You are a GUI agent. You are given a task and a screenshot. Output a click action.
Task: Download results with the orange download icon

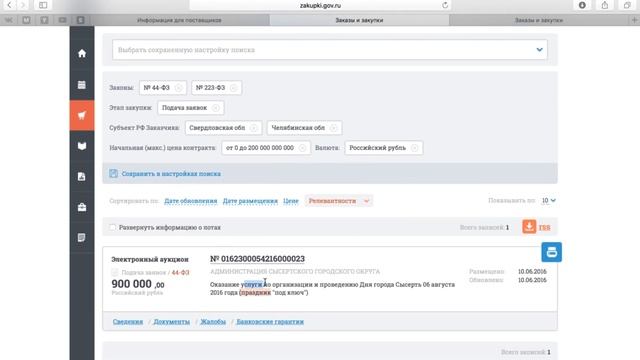529,227
